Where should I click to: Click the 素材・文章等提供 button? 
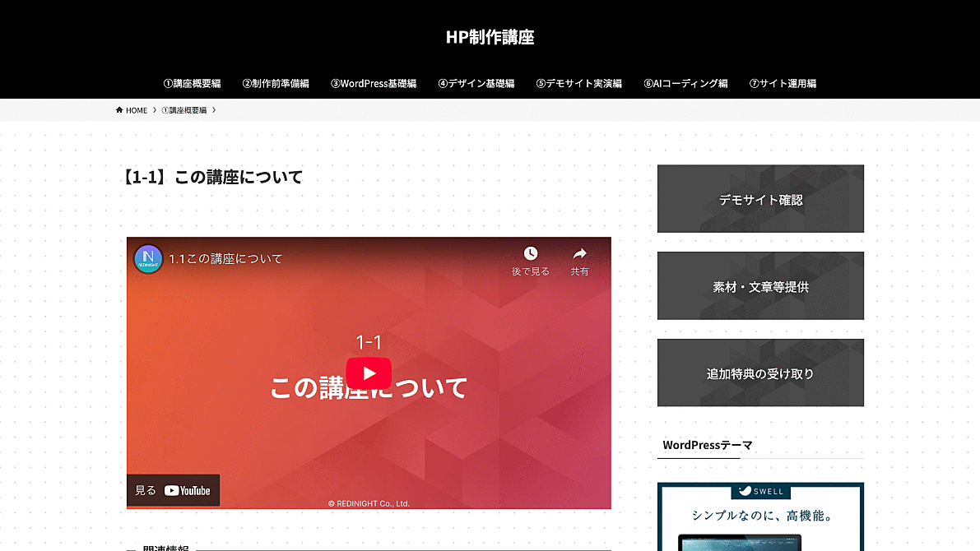coord(760,286)
